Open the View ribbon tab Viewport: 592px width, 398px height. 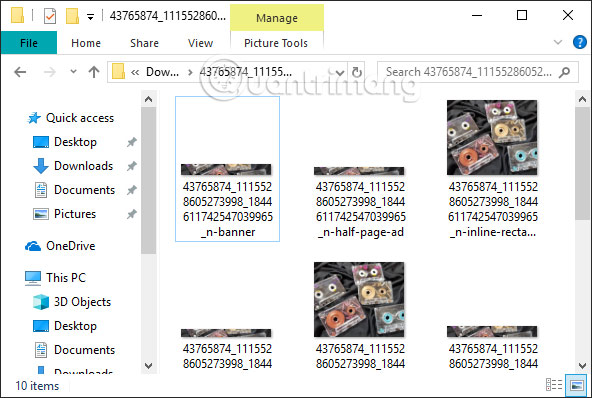tap(200, 43)
